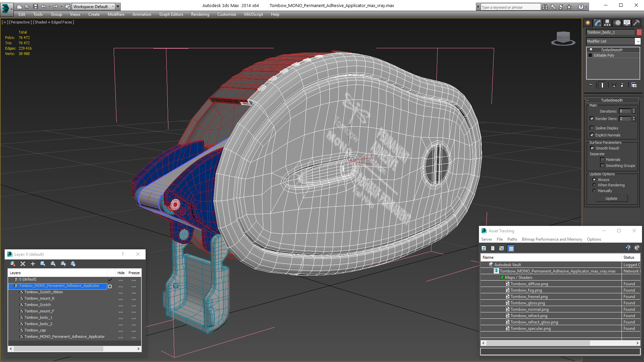644x362 pixels.
Task: Open the Display command panel tab
Action: pyautogui.click(x=627, y=23)
